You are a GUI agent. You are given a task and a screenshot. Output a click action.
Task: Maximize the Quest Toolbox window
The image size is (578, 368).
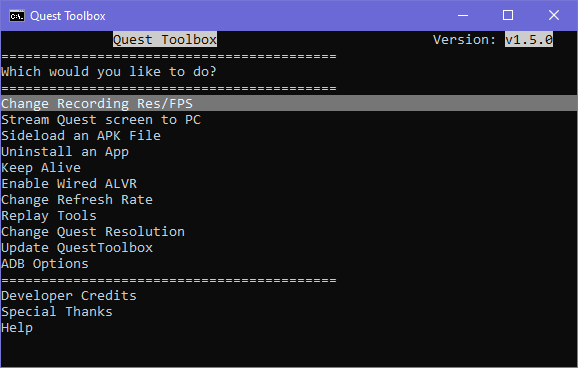(508, 15)
